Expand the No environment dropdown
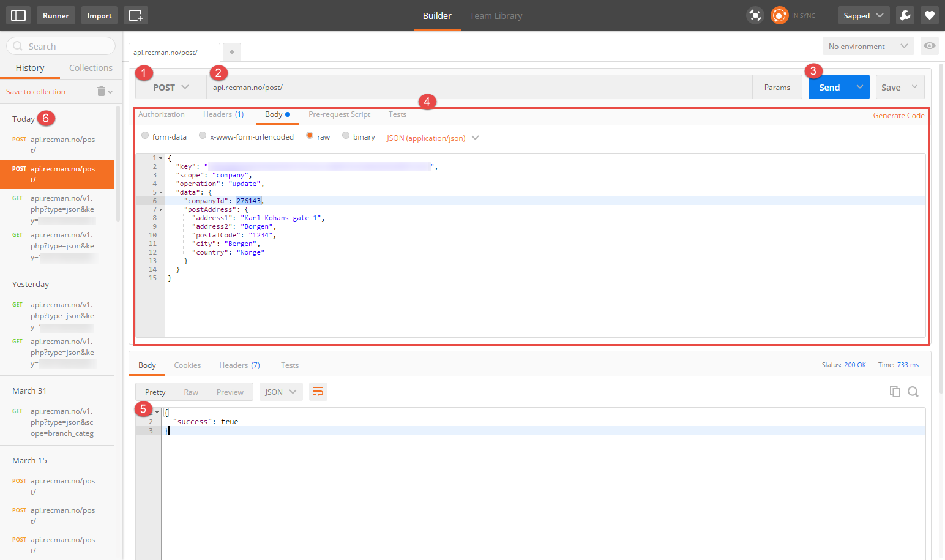Screen dimensions: 945x560 [x=867, y=46]
